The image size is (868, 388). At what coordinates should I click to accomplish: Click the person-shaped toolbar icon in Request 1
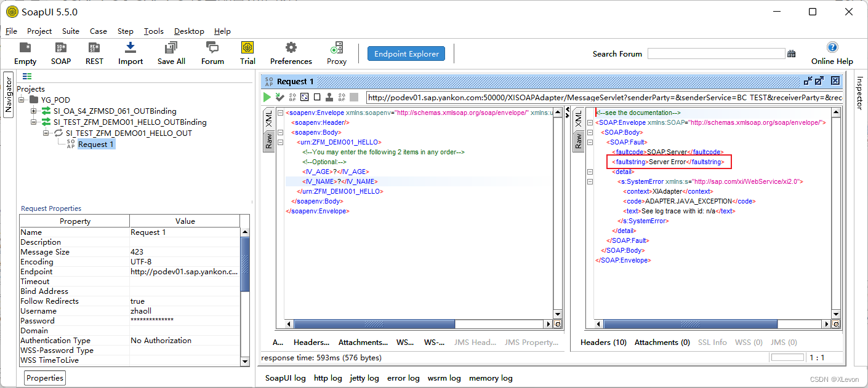[x=329, y=97]
